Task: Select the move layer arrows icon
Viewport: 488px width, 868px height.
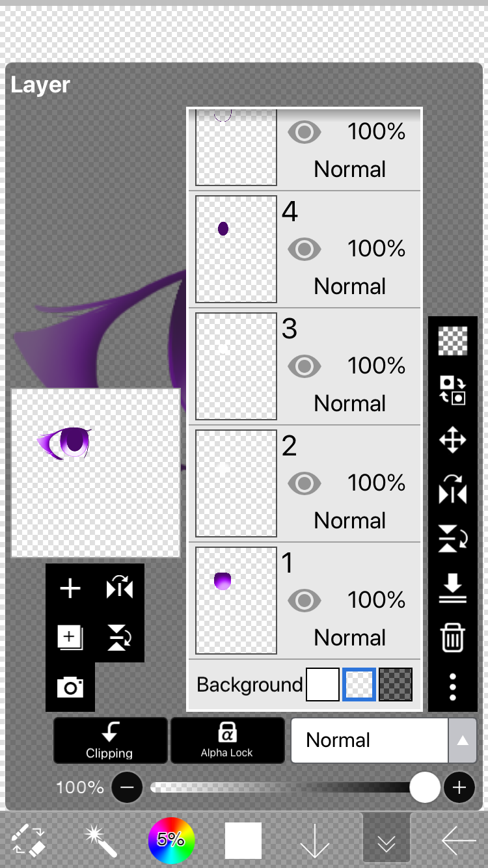Action: point(452,440)
